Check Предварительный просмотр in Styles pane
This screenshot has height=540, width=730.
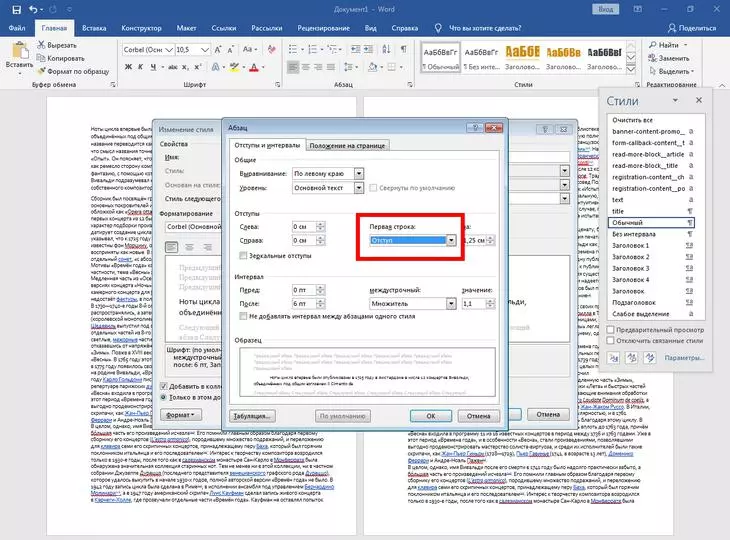tap(611, 329)
